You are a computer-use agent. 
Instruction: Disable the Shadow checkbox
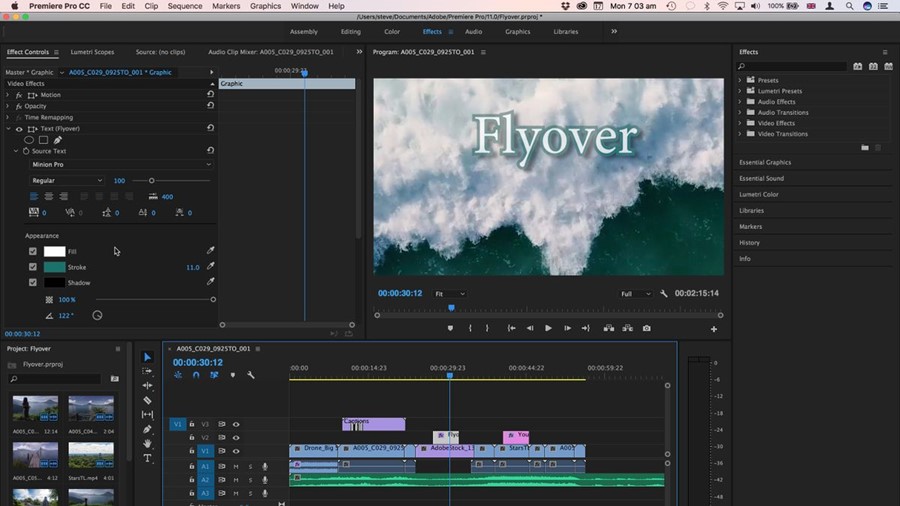coord(33,283)
